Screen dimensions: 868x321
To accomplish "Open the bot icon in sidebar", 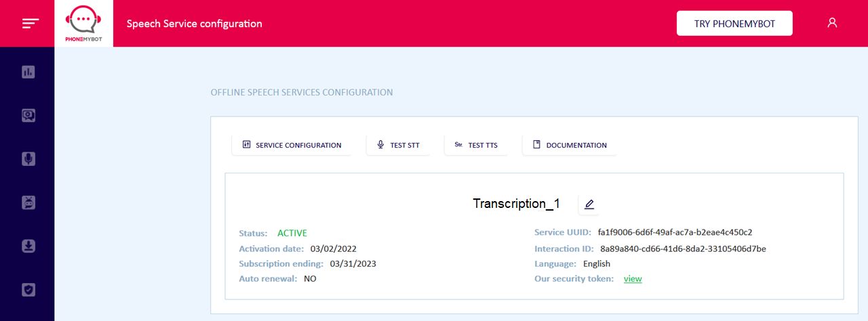I will (28, 202).
